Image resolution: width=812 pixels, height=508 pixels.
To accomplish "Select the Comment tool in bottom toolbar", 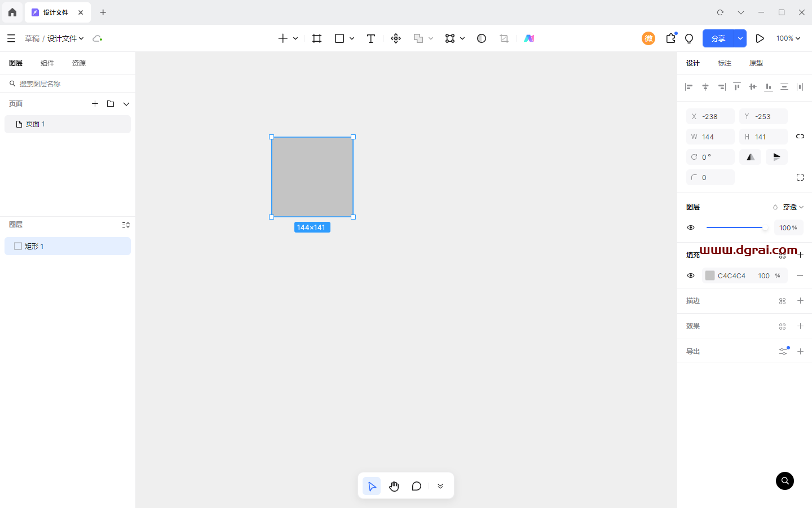I will coord(417,486).
